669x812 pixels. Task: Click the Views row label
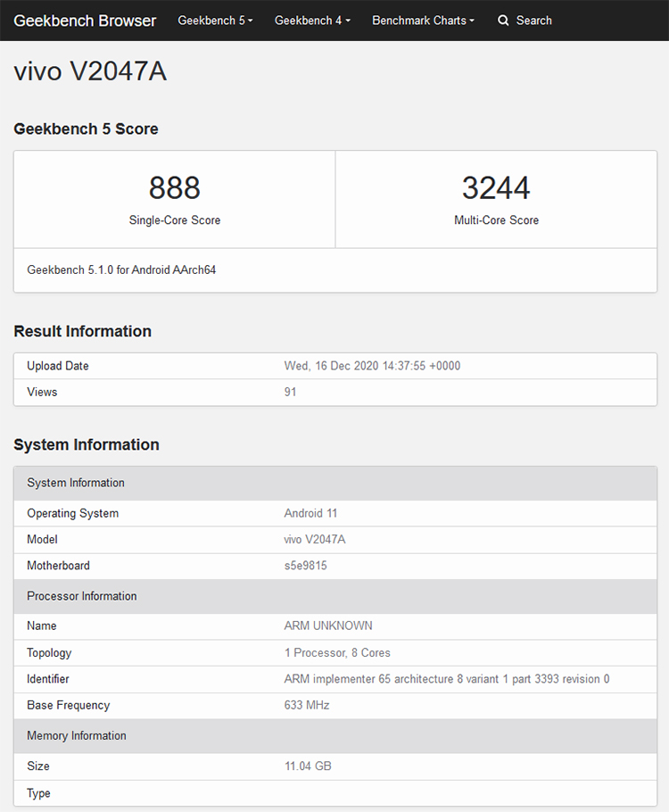(x=42, y=392)
